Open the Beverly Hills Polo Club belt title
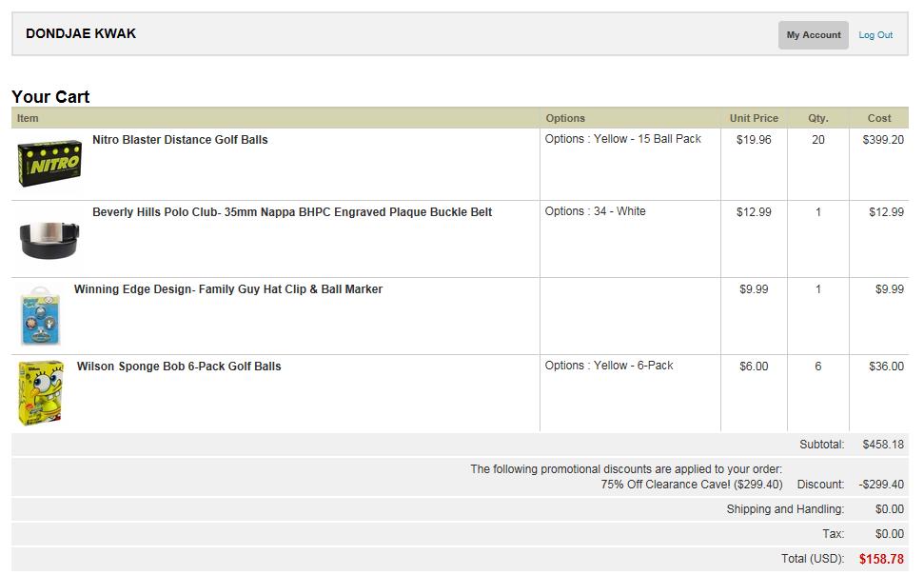The height and width of the screenshot is (575, 924). (x=291, y=212)
